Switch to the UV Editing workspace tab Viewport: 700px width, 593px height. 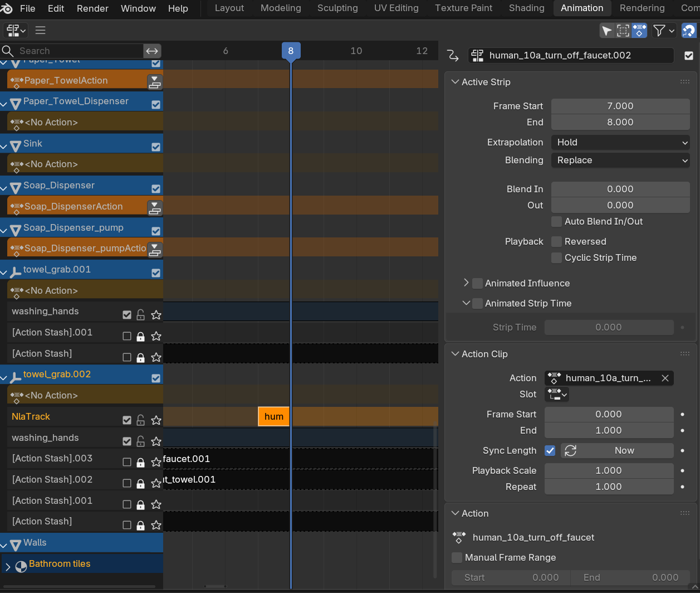pos(396,8)
